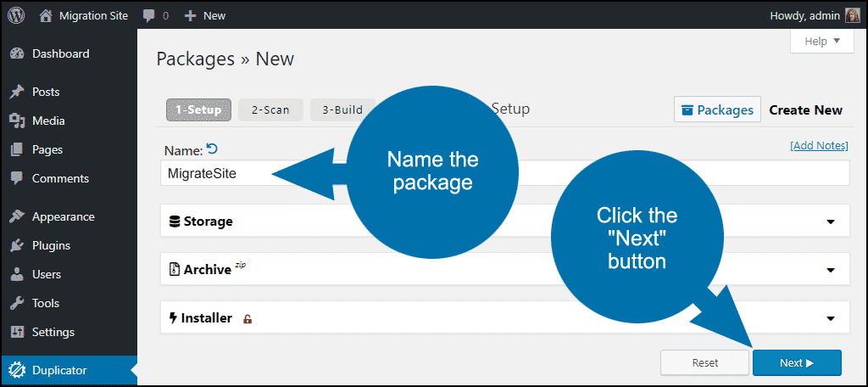
Task: Open the admin user avatar
Action: [x=853, y=15]
